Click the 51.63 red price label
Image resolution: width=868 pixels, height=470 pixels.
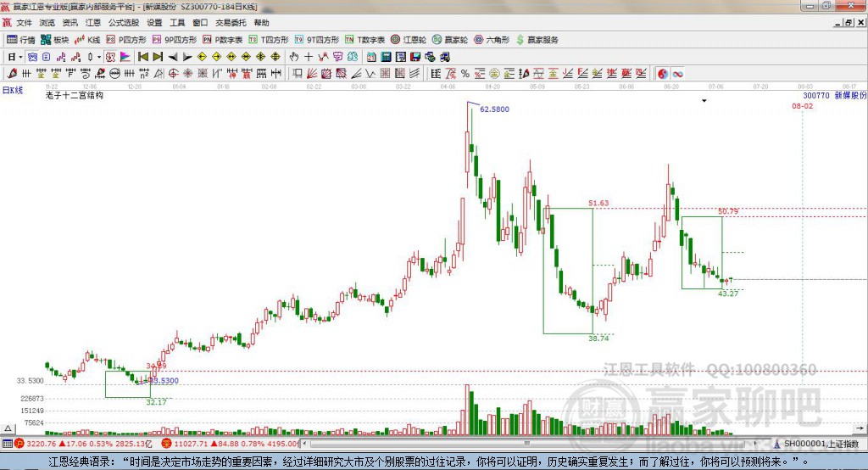[598, 203]
